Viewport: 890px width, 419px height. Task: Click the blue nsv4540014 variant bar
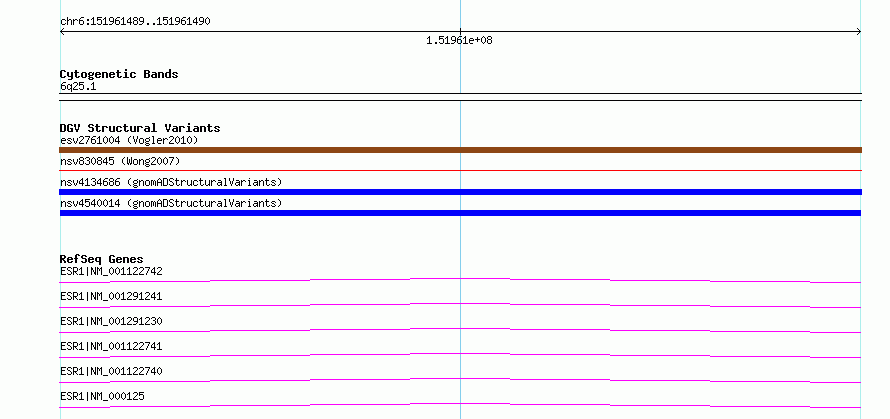tap(460, 213)
